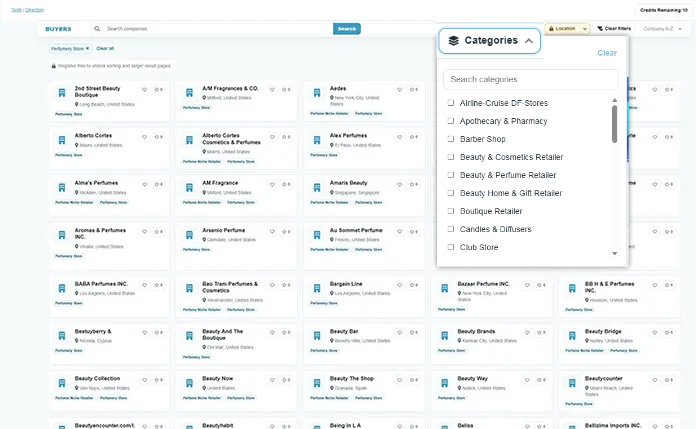Click star icon on Beautycounter card
Viewport: 696px width, 429px height.
point(669,380)
